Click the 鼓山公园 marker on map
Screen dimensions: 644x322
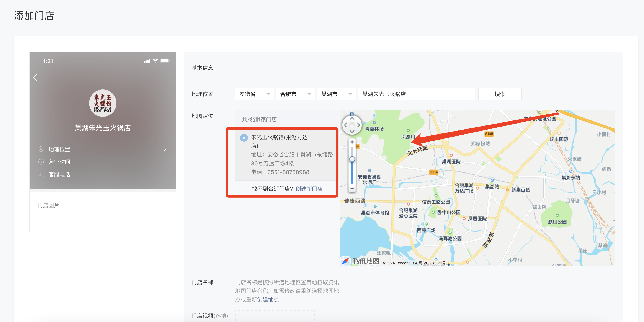[x=557, y=215]
